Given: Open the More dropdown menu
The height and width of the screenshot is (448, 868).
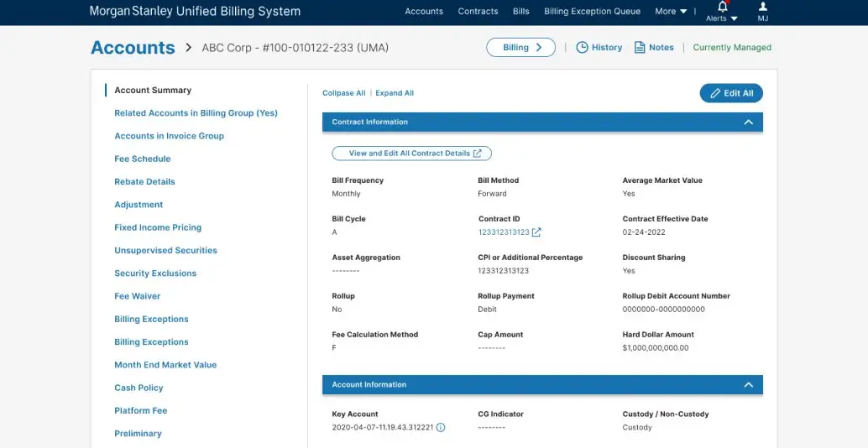Looking at the screenshot, I should 671,11.
